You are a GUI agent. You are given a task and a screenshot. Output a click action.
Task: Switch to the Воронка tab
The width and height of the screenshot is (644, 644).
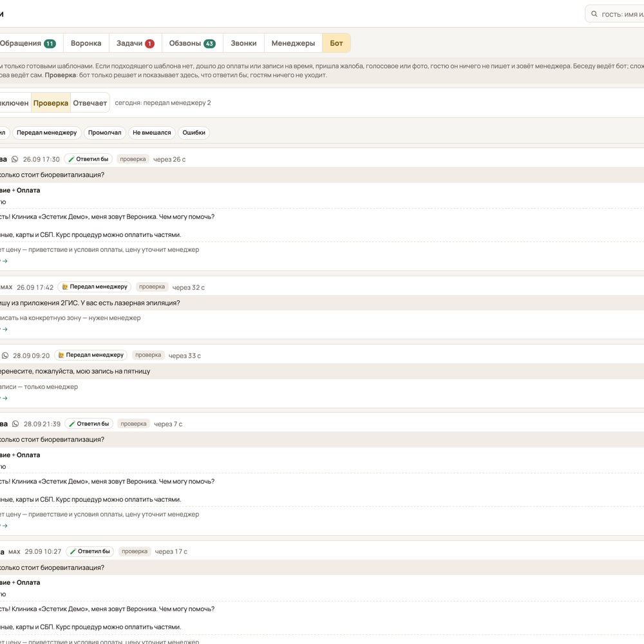(x=86, y=43)
